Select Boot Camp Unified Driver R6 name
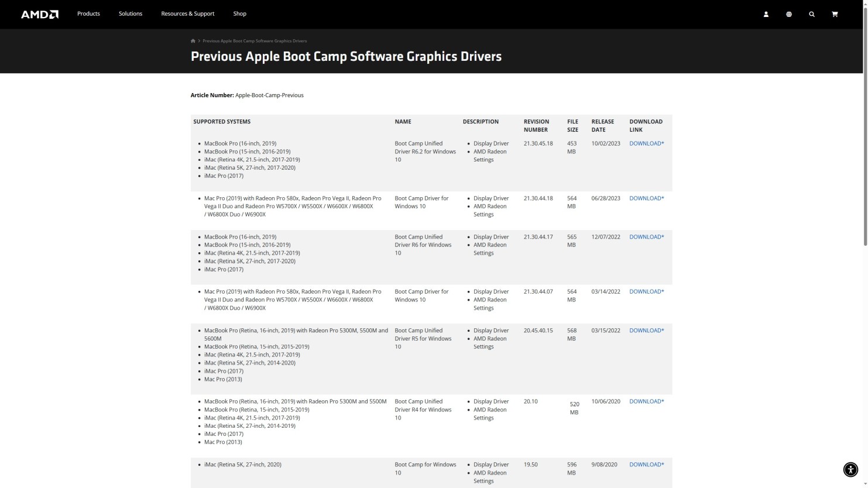The width and height of the screenshot is (868, 488). tap(423, 245)
